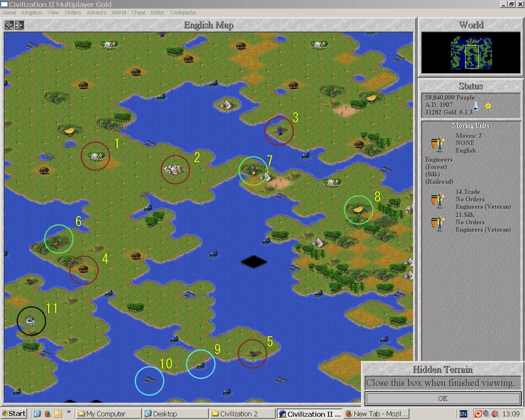Click the purple grapes resource on the northern coast
Image resolution: width=525 pixels, height=420 pixels.
tap(279, 131)
